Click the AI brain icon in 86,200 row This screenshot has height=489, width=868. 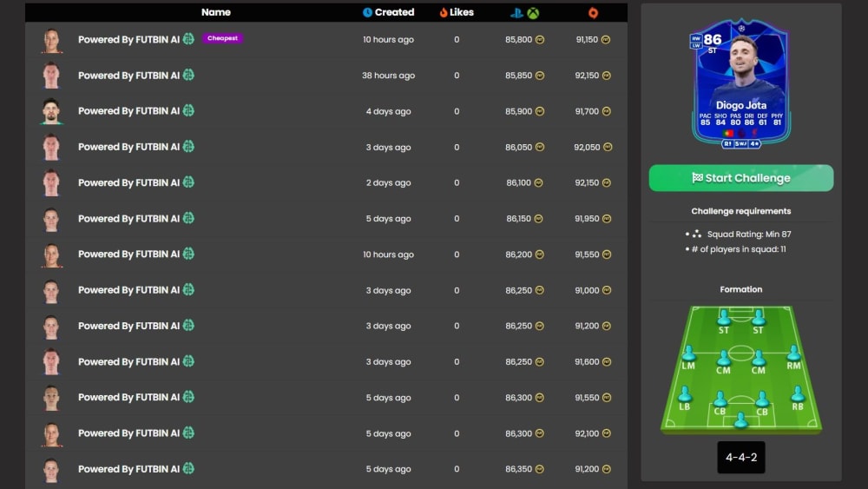pos(188,254)
